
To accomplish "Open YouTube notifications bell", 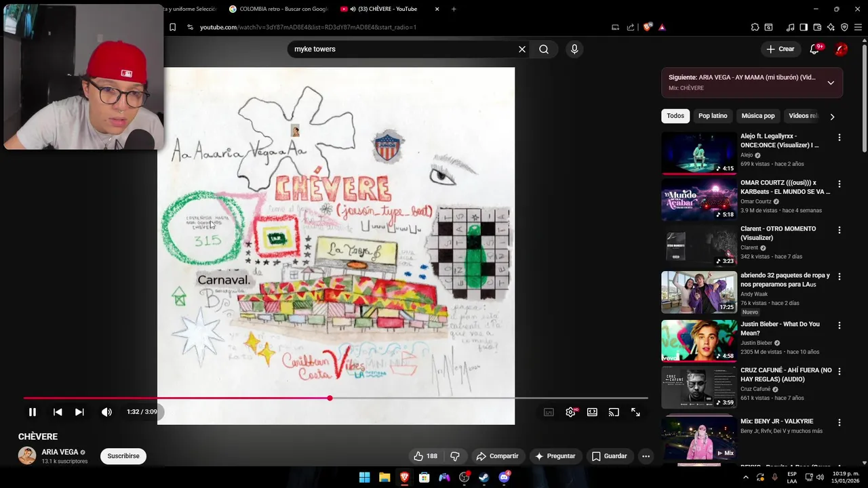I will [815, 49].
